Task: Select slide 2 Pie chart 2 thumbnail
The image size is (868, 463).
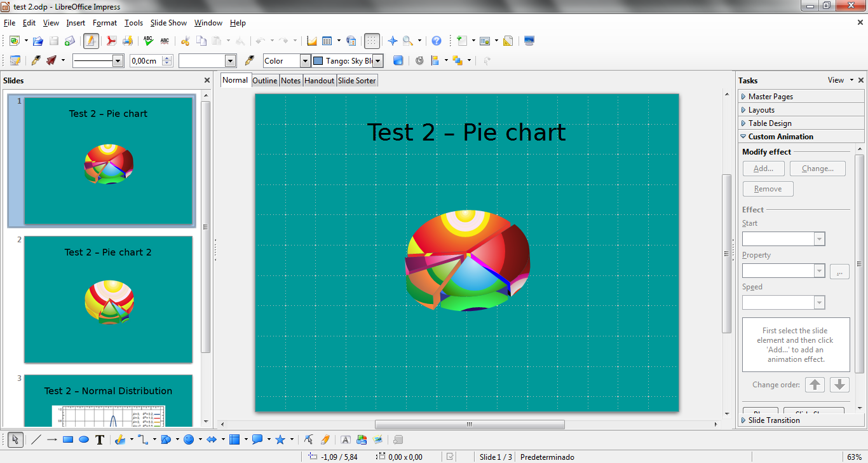Action: [108, 299]
